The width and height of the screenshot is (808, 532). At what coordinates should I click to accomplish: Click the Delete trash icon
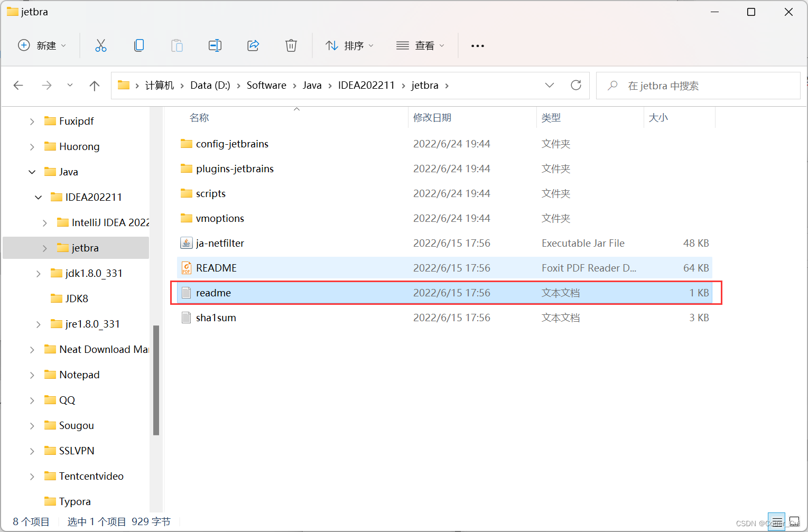tap(291, 46)
